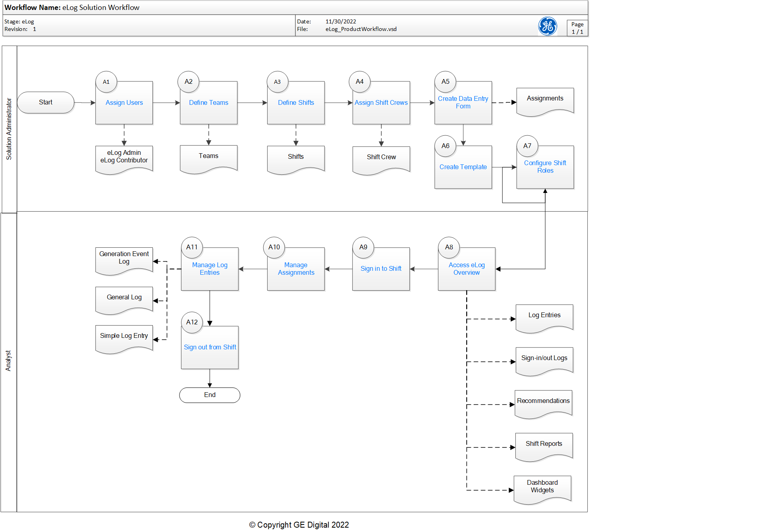Image resolution: width=760 pixels, height=532 pixels.
Task: Click the A9 step marker circle
Action: [363, 247]
